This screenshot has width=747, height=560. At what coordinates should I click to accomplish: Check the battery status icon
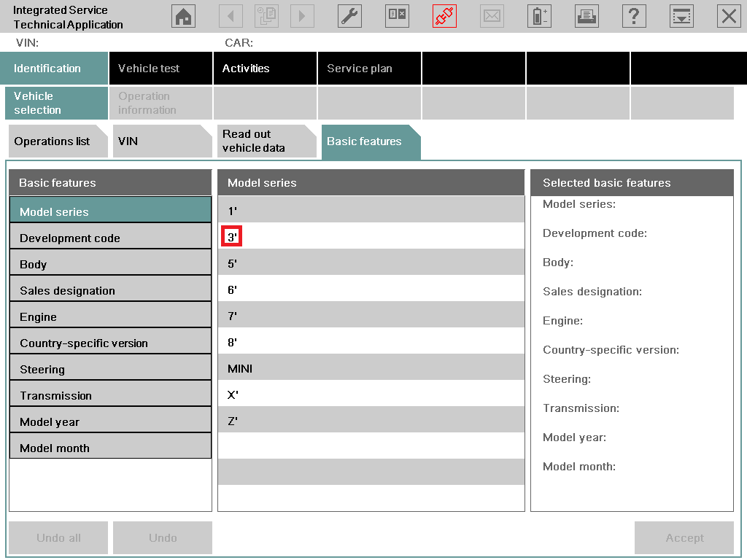(539, 16)
